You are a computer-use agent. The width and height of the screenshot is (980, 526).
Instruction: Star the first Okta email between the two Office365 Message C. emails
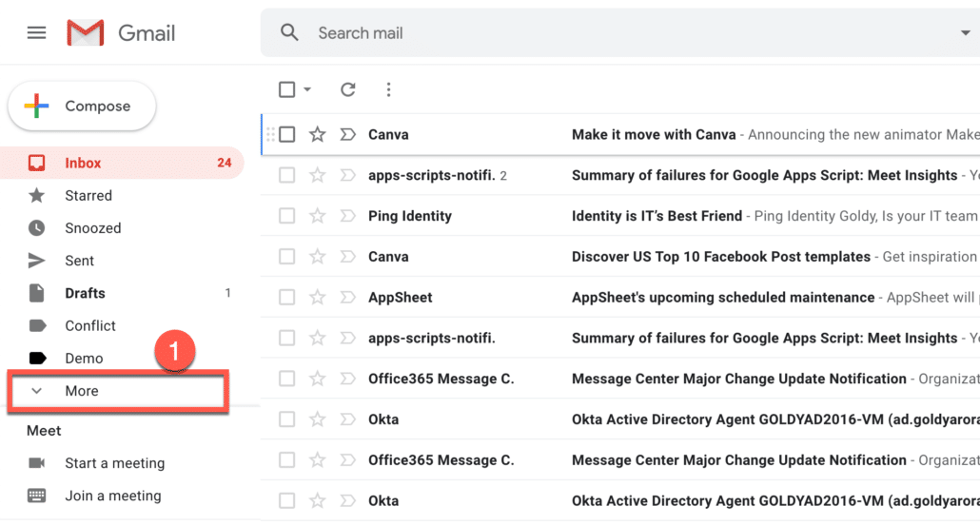(x=318, y=419)
